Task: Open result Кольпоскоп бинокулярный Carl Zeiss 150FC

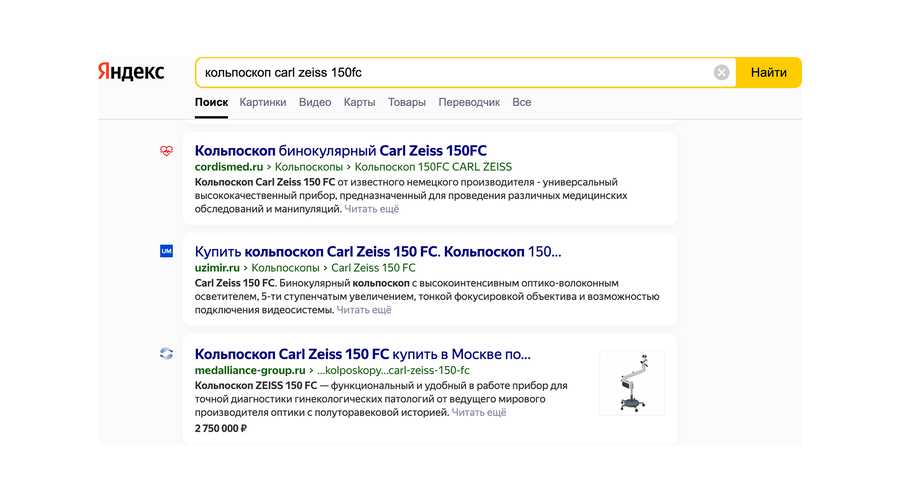Action: click(340, 150)
